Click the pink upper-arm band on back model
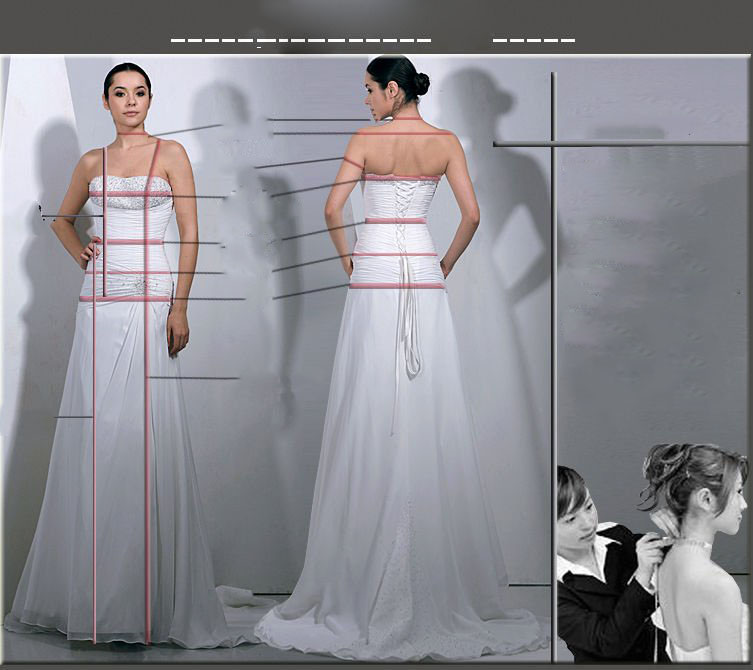Screen dimensions: 753x670 353,162
